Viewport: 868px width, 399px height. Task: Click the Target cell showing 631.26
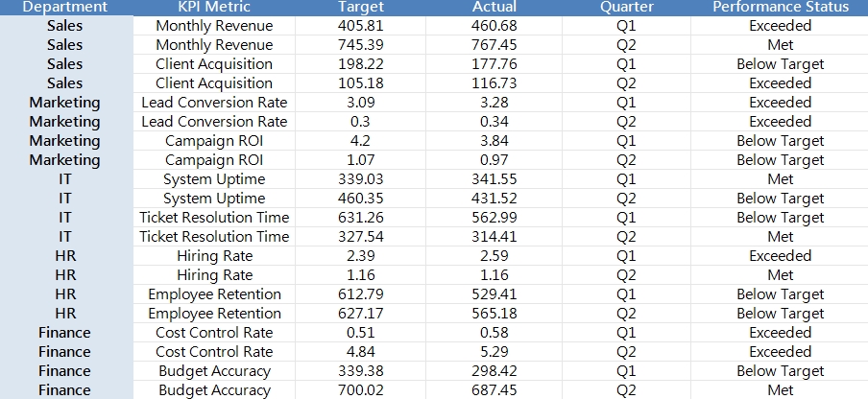pyautogui.click(x=361, y=218)
